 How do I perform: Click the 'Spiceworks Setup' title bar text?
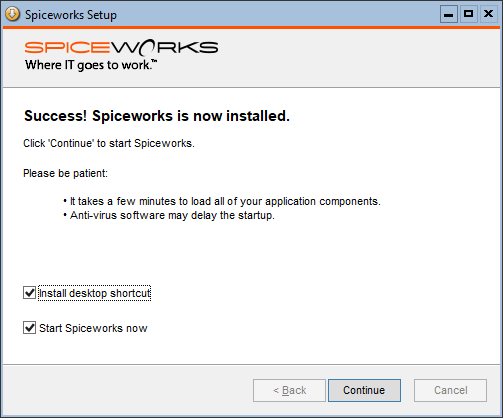71,15
